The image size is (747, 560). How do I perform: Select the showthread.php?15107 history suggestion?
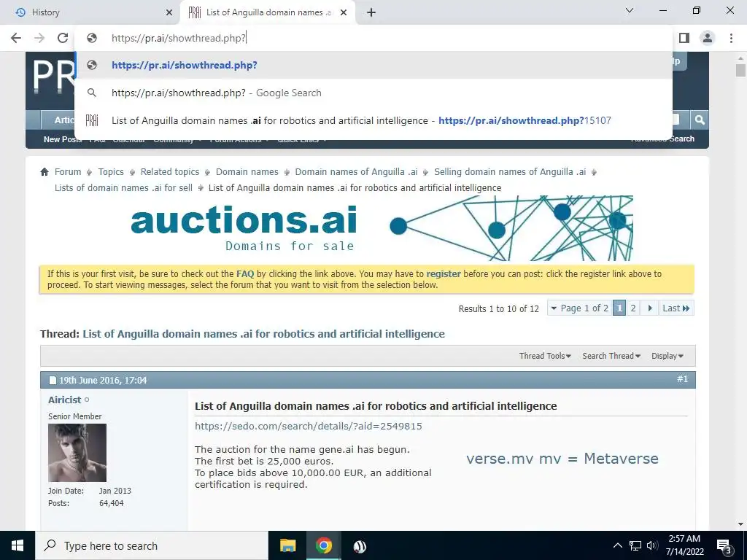pos(373,120)
